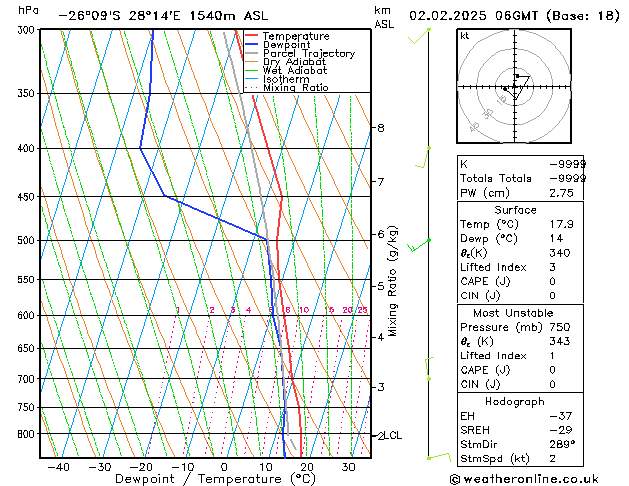
Task: Click the station coordinates title '-26°09'S 28°14'E 1540m ASL'
Action: (x=163, y=16)
